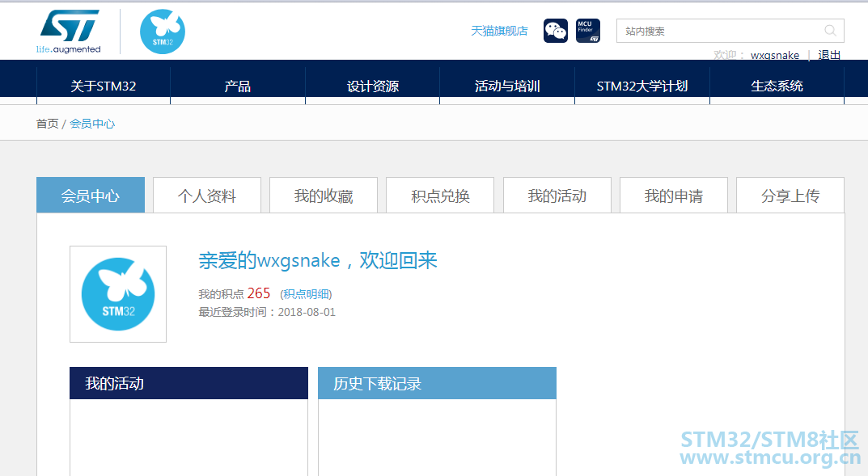This screenshot has width=868, height=476.
Task: Log out via 退出 link
Action: point(828,55)
